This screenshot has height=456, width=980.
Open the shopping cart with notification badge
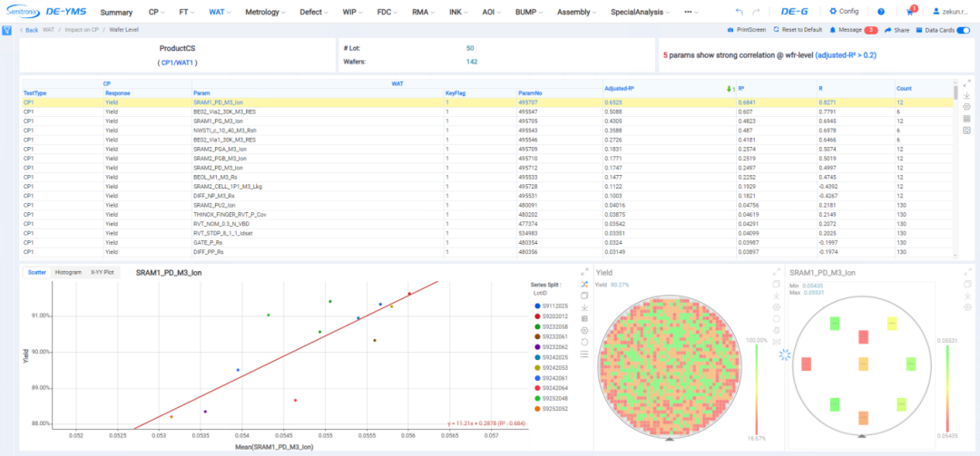tap(910, 12)
